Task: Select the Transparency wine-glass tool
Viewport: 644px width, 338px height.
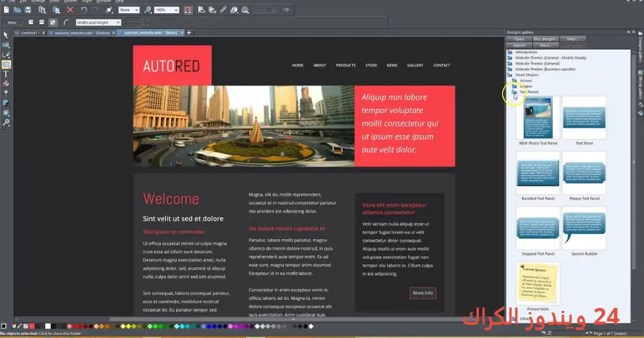Action: click(6, 94)
